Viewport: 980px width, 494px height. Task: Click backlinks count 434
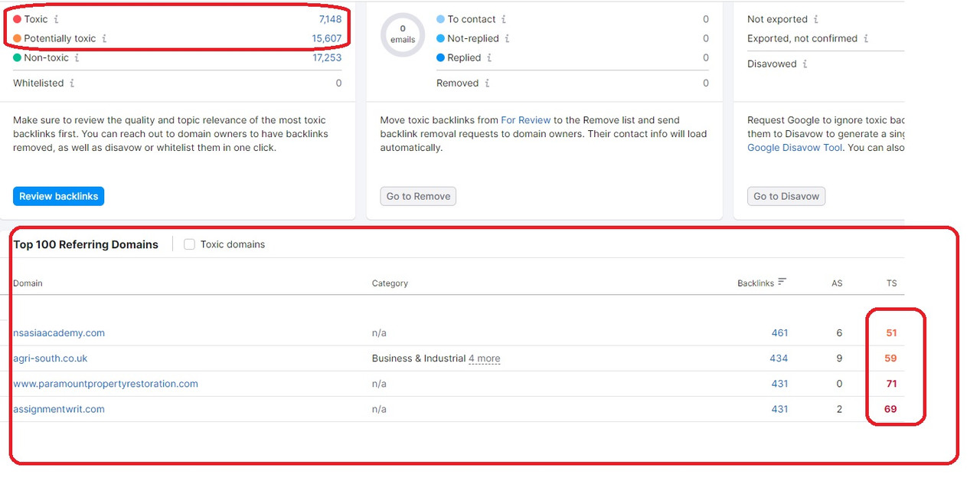coord(779,358)
